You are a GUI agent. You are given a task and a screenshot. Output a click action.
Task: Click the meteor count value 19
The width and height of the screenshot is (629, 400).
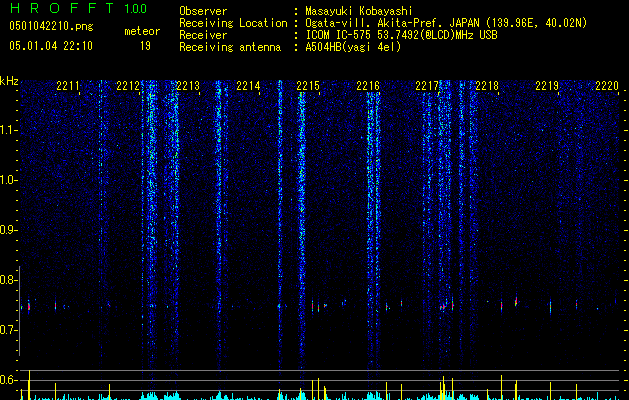tap(145, 46)
